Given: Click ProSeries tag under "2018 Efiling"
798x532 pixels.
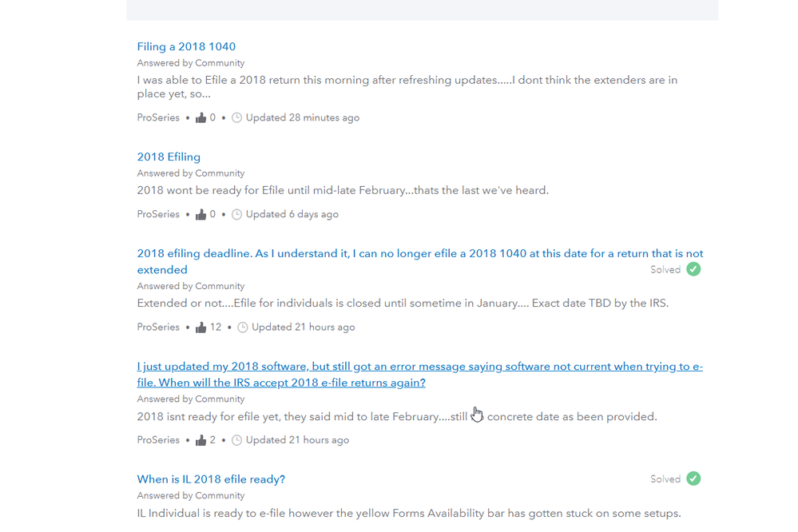Looking at the screenshot, I should 158,214.
